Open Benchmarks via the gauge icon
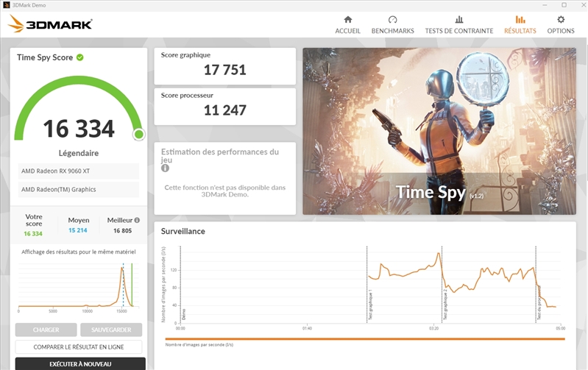Viewport: 588px width, 370px height. click(x=392, y=20)
